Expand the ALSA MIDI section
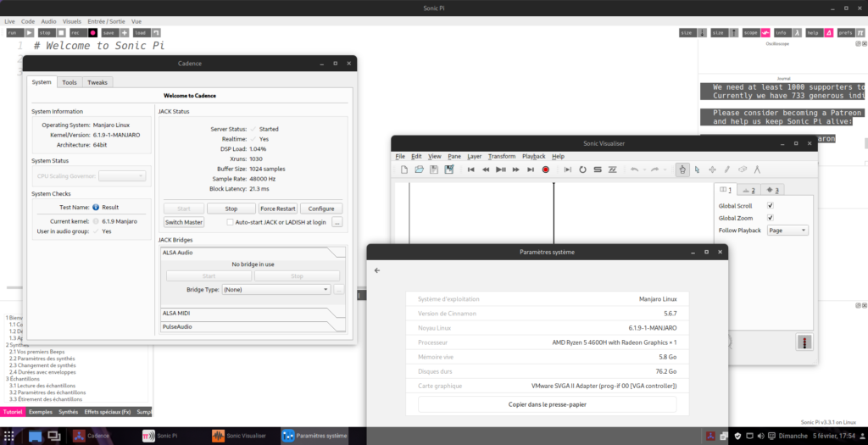 coord(253,314)
